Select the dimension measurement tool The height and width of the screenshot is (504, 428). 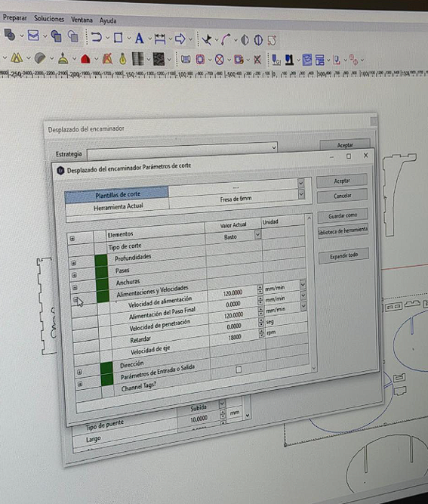(x=160, y=39)
